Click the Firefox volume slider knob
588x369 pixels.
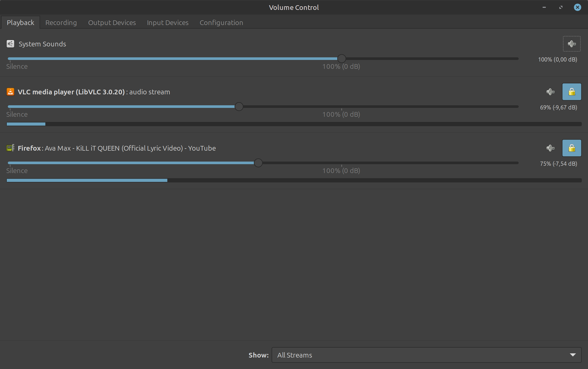(x=258, y=163)
